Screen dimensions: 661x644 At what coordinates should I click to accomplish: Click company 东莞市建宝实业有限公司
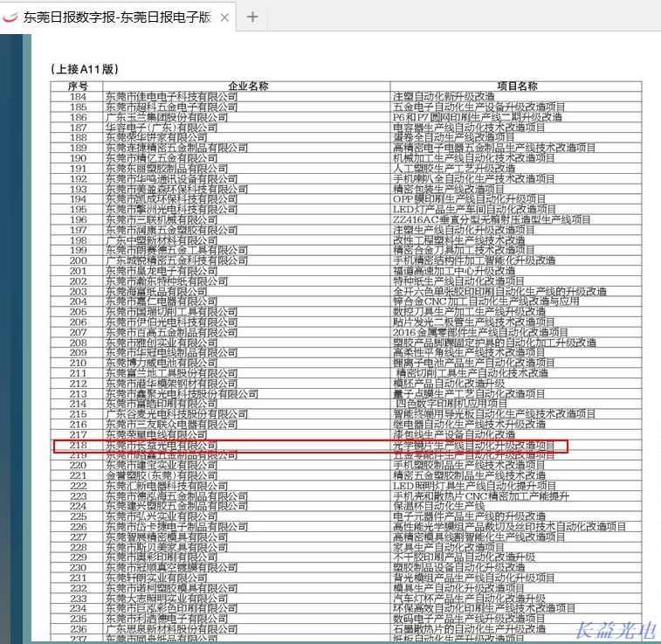162,465
